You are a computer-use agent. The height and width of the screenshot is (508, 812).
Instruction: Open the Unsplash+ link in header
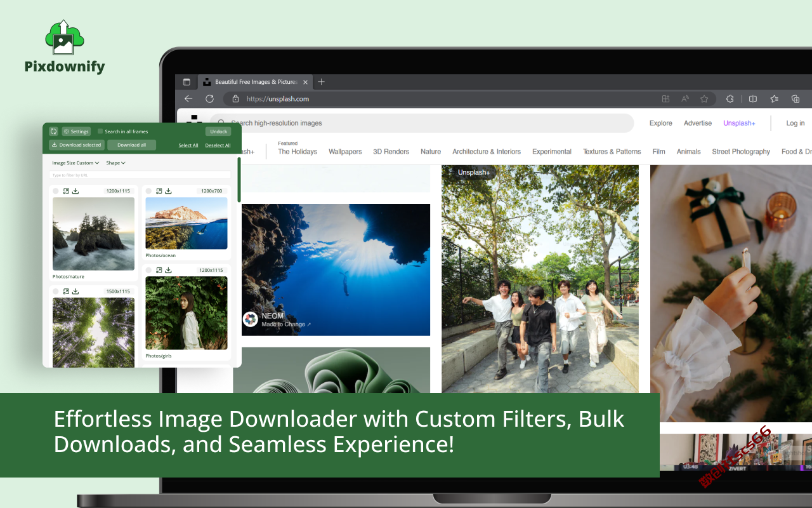(739, 123)
